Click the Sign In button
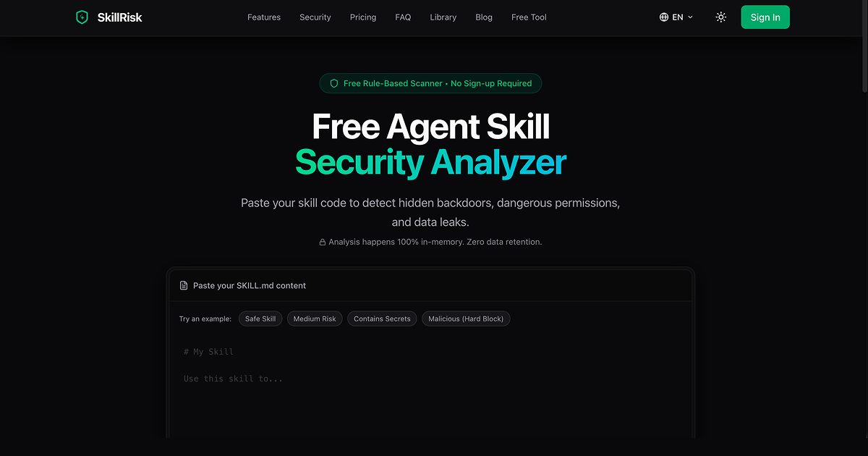This screenshot has width=868, height=456. 765,17
